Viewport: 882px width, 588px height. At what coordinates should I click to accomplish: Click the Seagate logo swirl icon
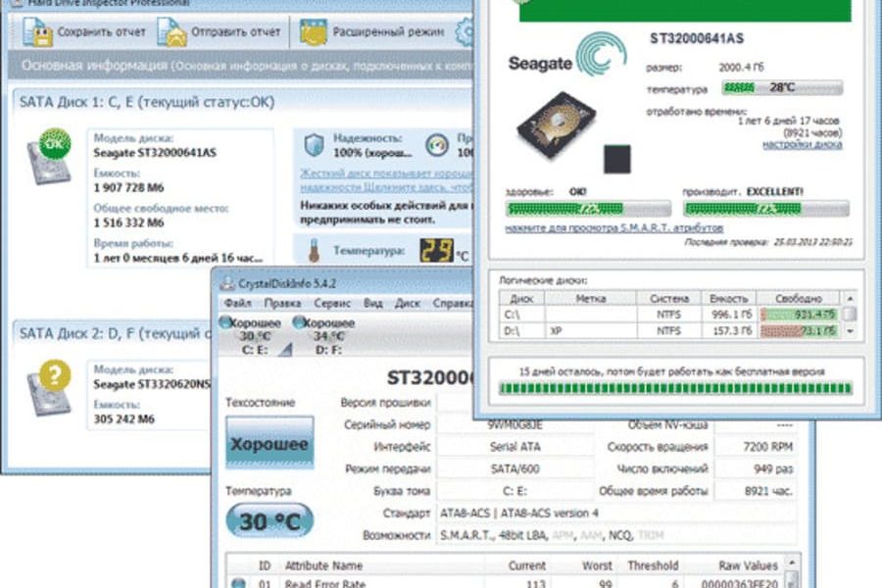pos(600,55)
